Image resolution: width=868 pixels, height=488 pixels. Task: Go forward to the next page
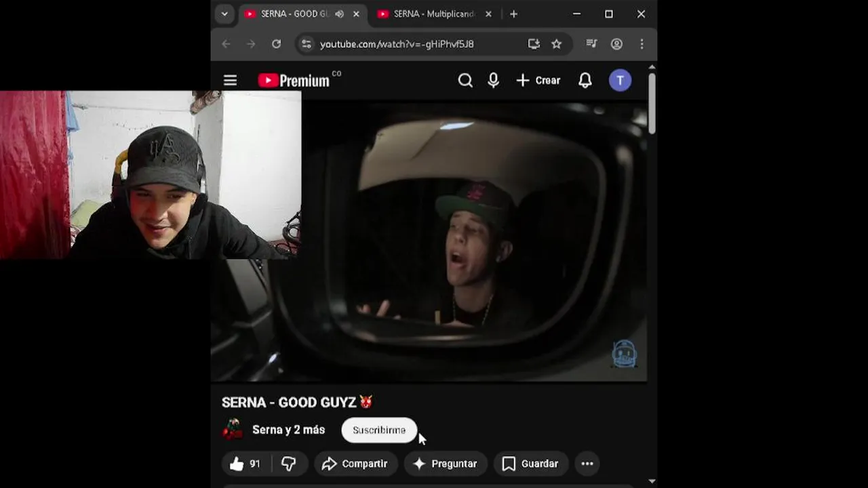(251, 44)
